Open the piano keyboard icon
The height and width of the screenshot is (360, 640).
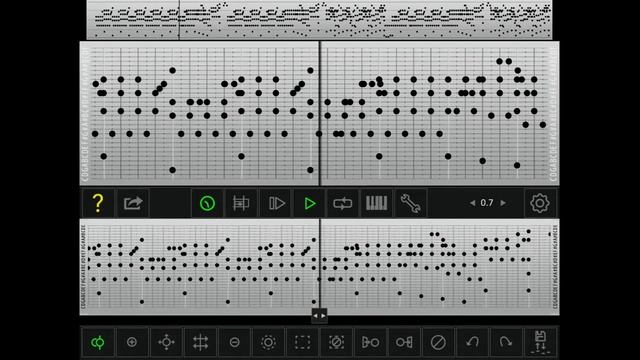(376, 203)
